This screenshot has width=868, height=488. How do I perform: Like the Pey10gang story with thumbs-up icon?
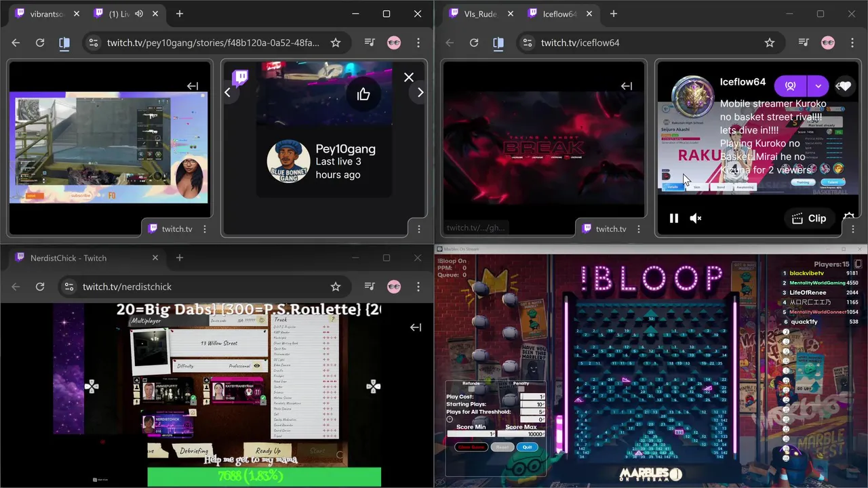[x=363, y=94]
